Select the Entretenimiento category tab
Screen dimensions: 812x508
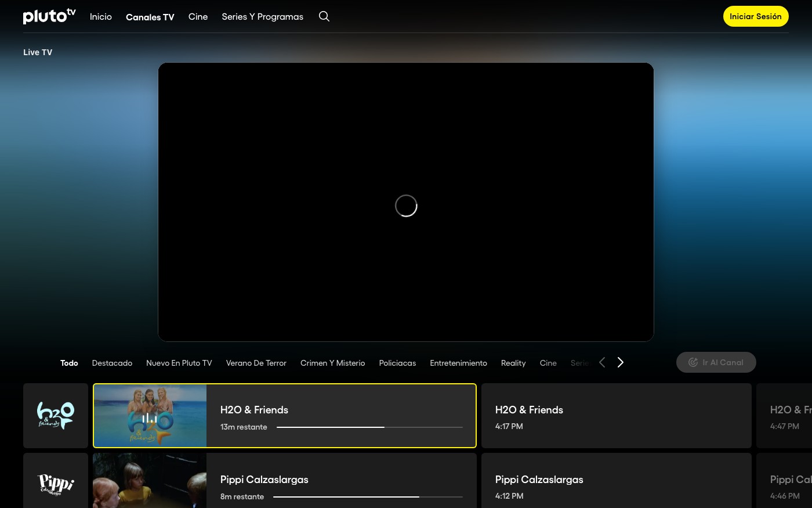(x=458, y=363)
